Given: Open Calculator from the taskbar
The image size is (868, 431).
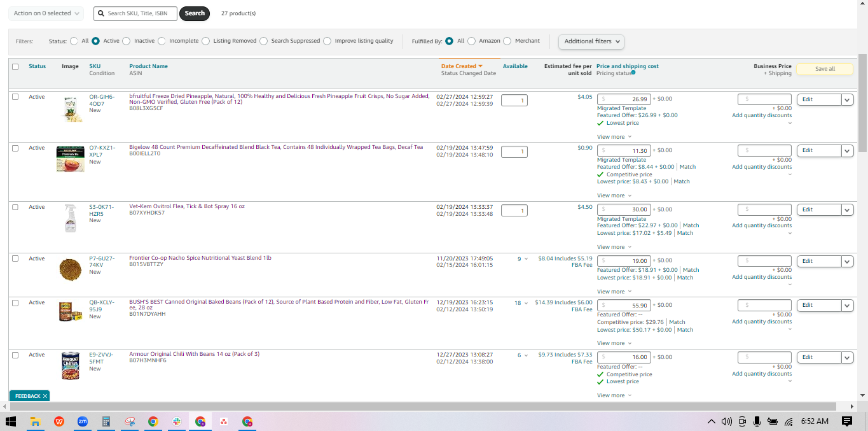Looking at the screenshot, I should pyautogui.click(x=106, y=421).
